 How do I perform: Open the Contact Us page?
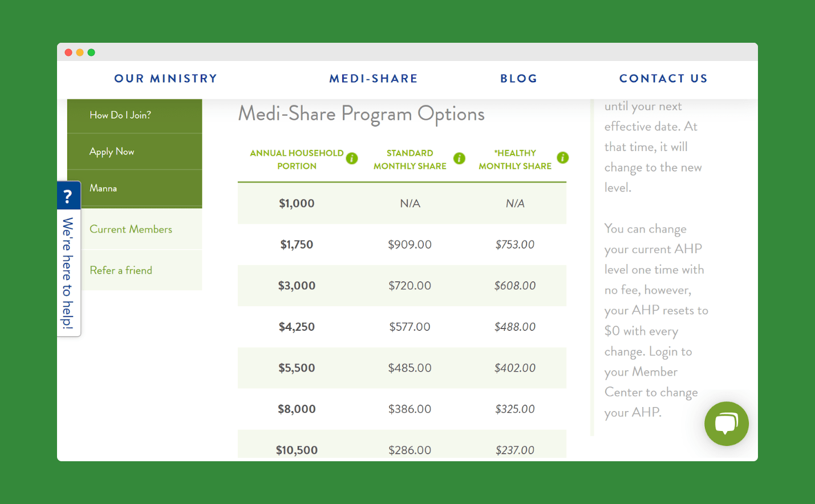tap(663, 79)
